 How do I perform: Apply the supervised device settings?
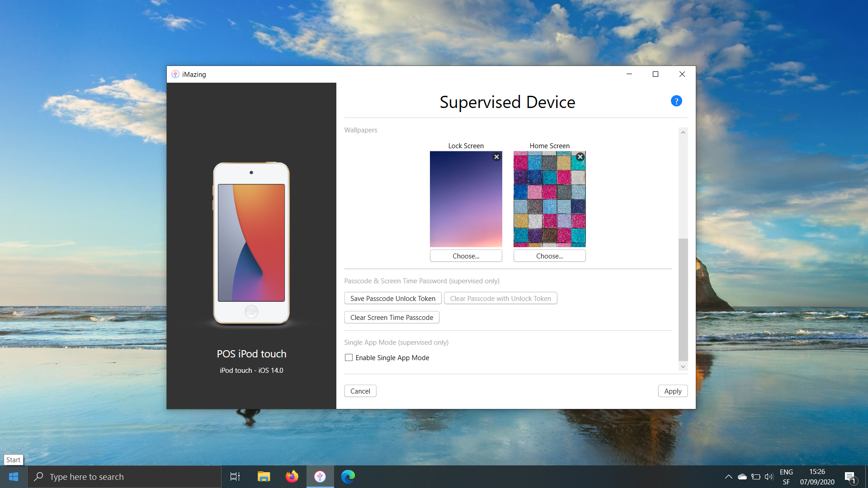[673, 391]
